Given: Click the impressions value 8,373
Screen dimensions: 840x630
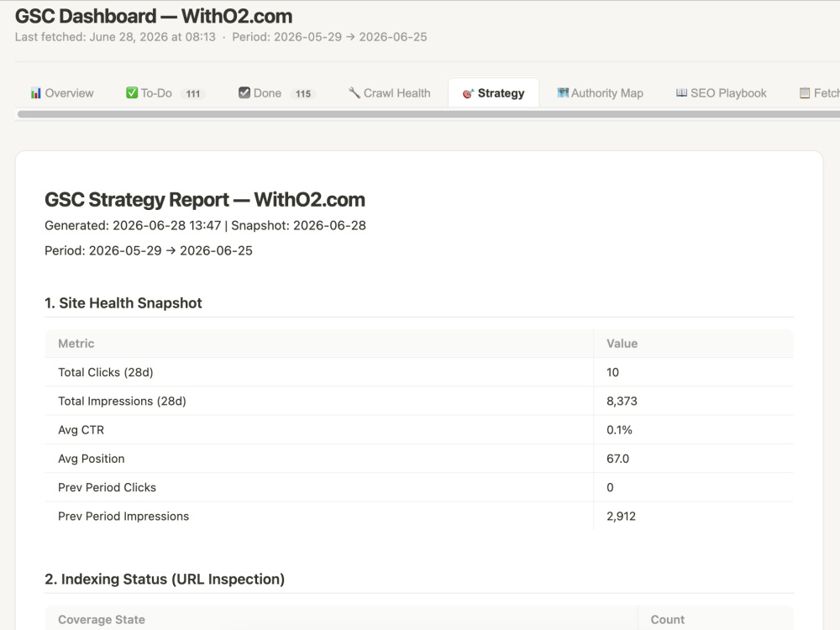Looking at the screenshot, I should (622, 402).
